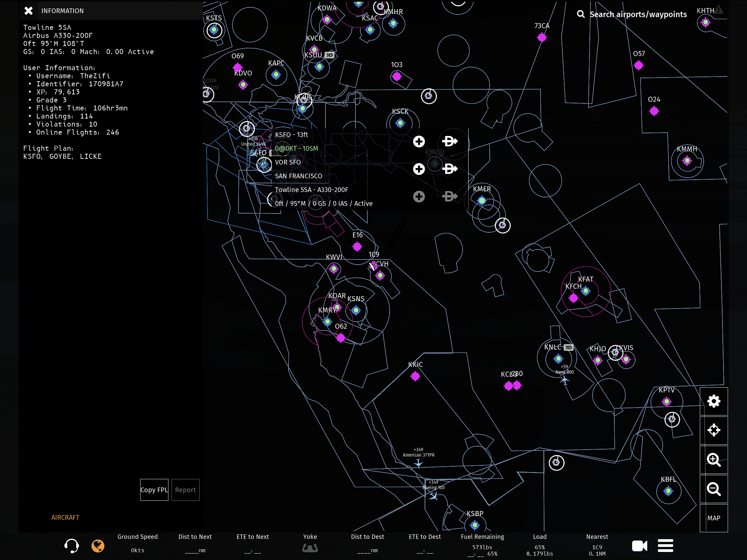Click the yoke status icon
The height and width of the screenshot is (560, 747).
(310, 548)
